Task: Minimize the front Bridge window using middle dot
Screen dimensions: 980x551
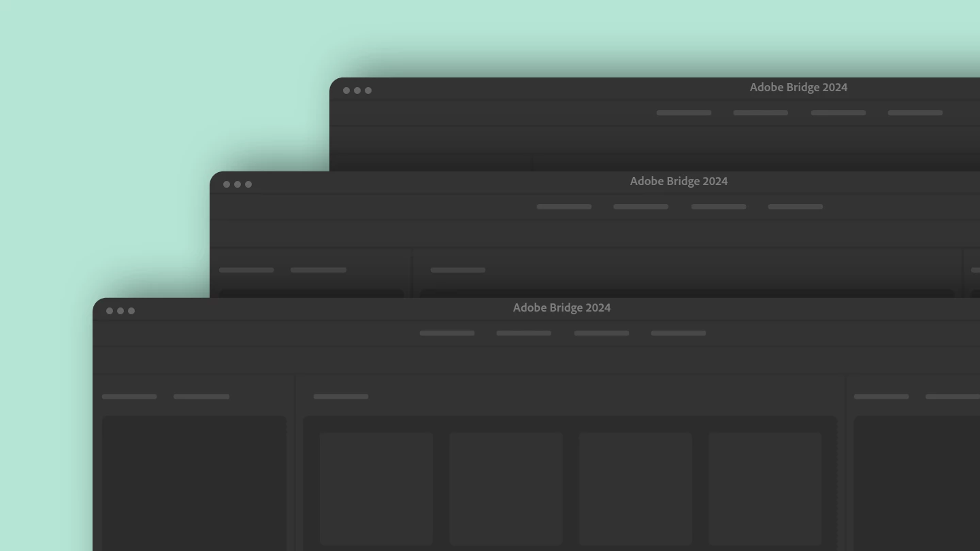Action: (120, 311)
